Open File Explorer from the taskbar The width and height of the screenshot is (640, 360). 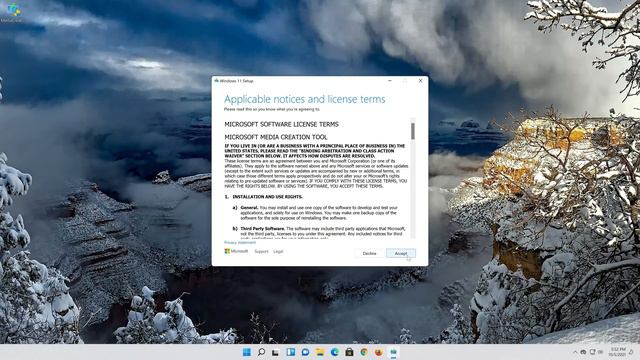(320, 352)
